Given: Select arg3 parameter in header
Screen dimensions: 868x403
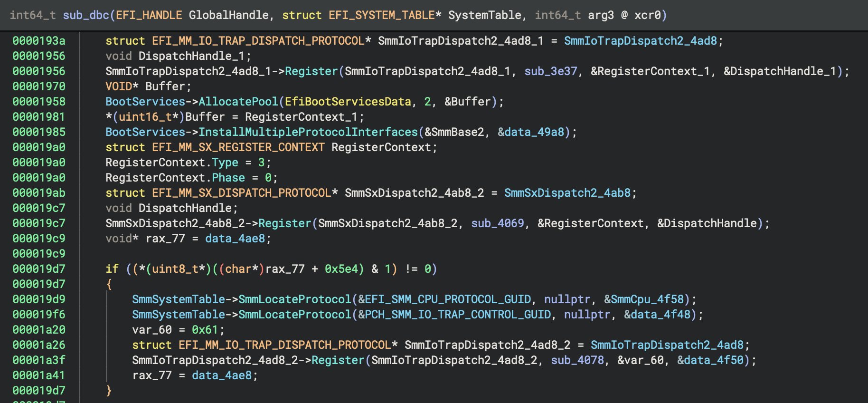Looking at the screenshot, I should coord(601,15).
